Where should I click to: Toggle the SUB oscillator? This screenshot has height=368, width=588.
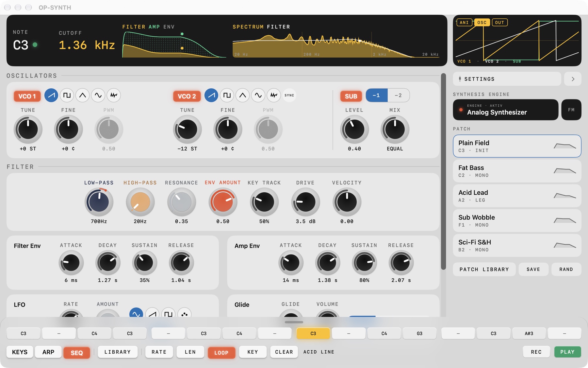(x=351, y=96)
